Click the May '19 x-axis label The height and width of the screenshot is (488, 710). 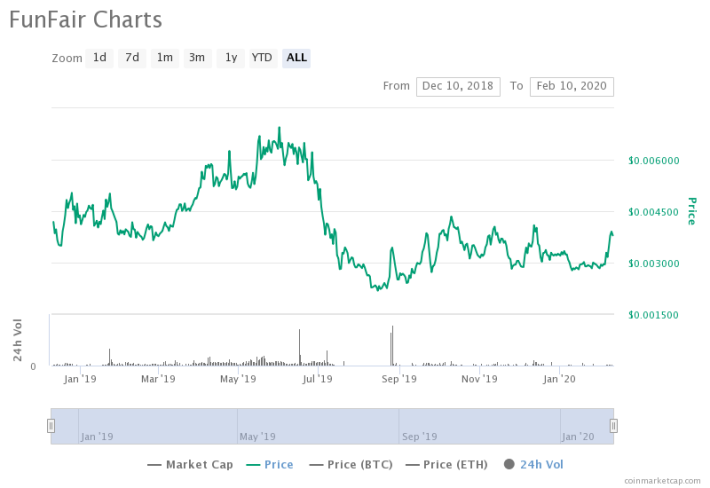pos(238,379)
